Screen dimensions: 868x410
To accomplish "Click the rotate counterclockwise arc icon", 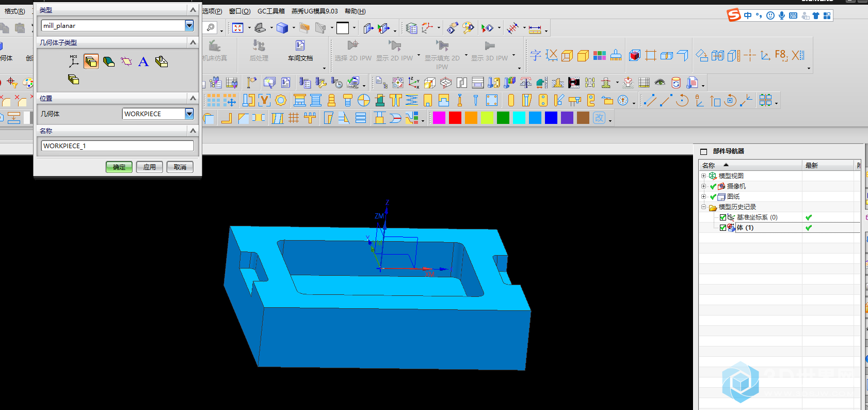I will pos(682,100).
